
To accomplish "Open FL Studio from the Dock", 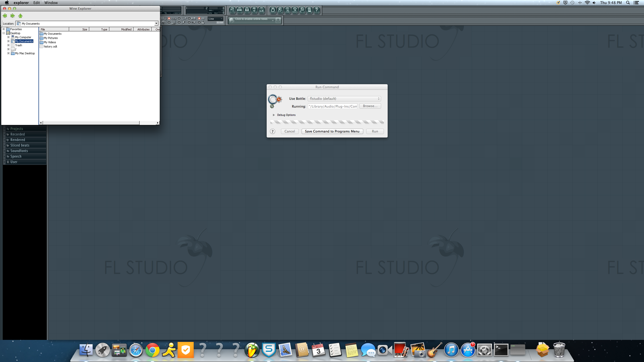I will click(x=252, y=350).
